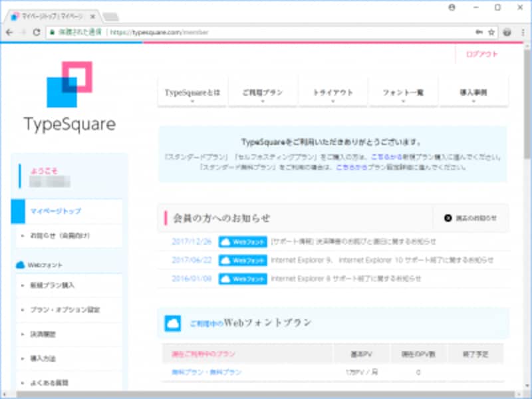Screen dimensions: 532x399
Task: Open the フォント一覧 dropdown
Action: coord(402,91)
